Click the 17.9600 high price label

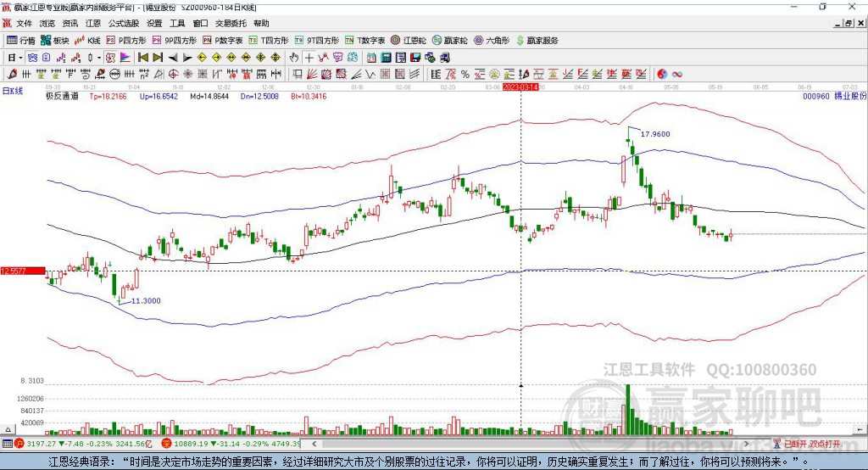click(655, 134)
